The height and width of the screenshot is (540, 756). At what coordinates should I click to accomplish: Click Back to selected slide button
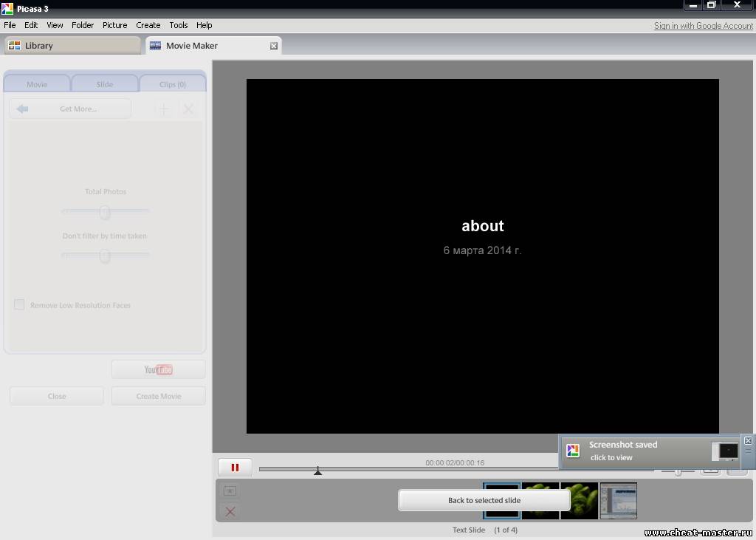(x=484, y=500)
